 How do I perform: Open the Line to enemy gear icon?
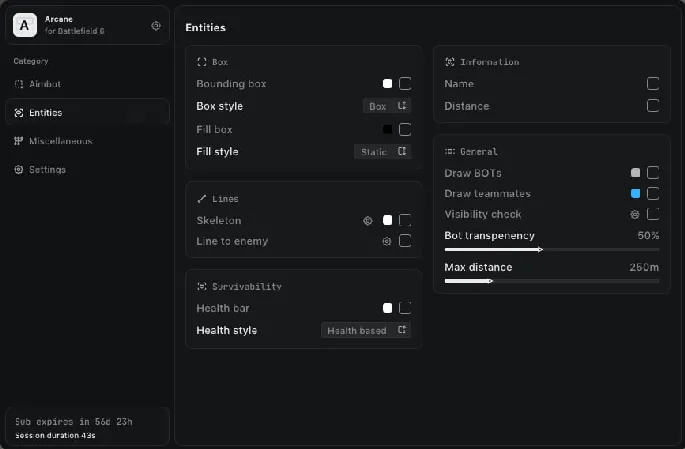click(386, 241)
